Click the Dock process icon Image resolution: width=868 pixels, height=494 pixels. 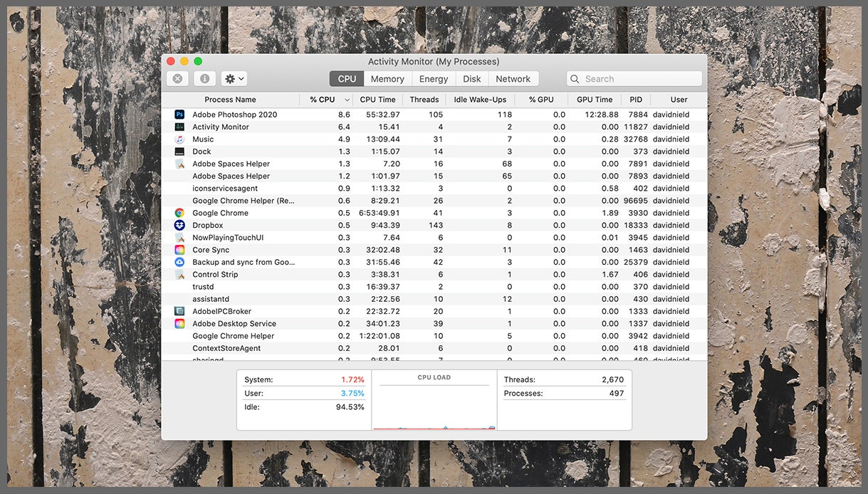179,152
